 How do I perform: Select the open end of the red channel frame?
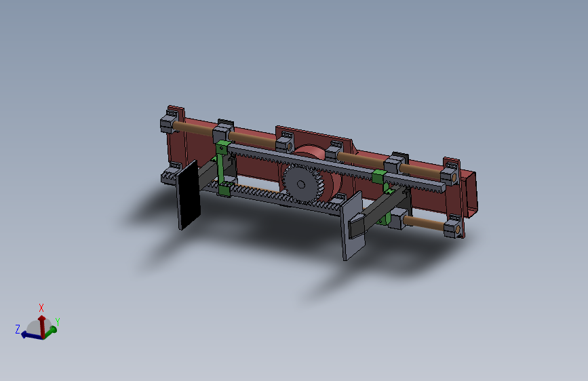pos(471,195)
